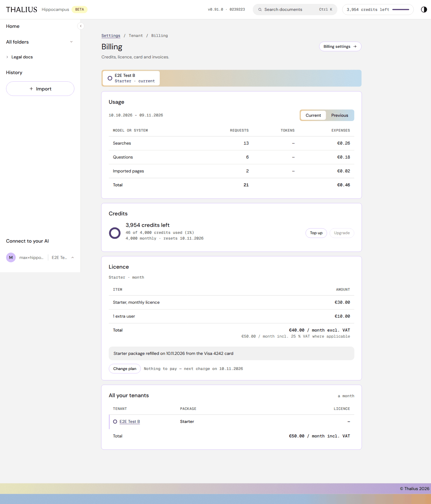Click the Imported pages usage row
The image size is (431, 504).
(x=231, y=171)
